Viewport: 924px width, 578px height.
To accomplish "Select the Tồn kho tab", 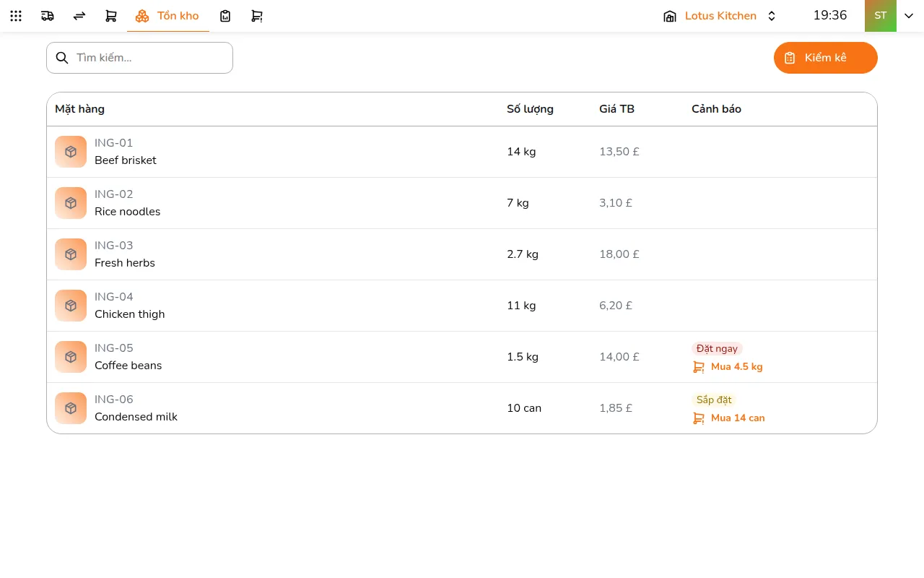I will point(168,16).
